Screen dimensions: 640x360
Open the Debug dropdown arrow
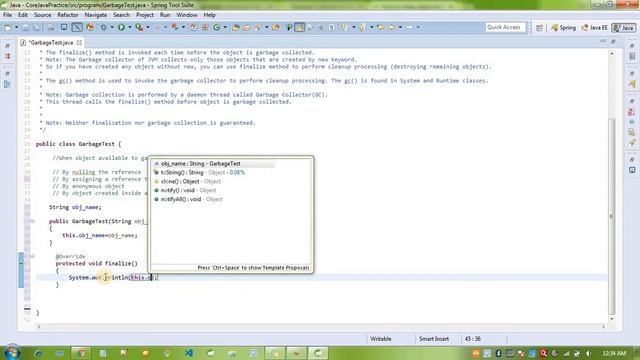(112, 27)
